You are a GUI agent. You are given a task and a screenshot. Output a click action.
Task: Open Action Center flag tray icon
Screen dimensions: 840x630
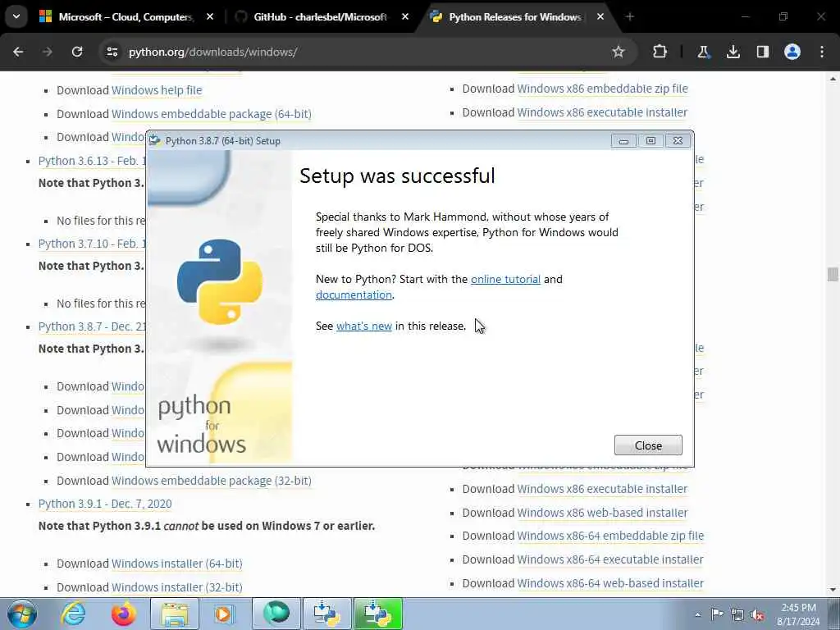(x=717, y=614)
